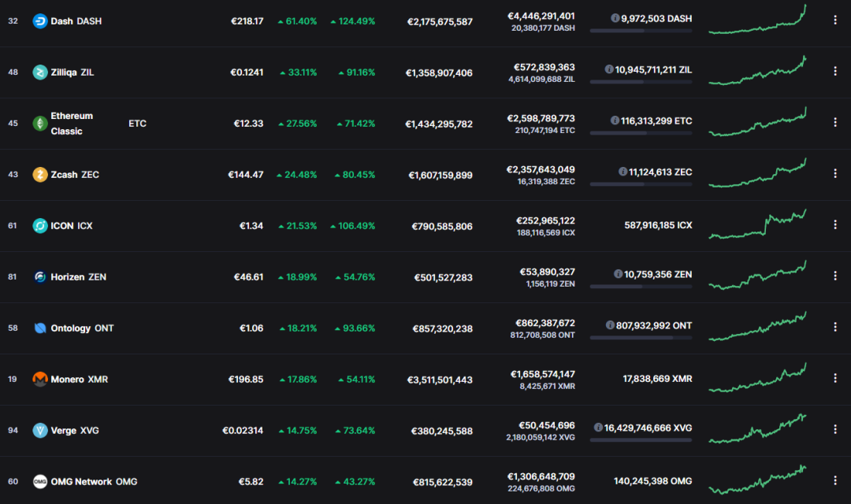Click the Verge coin logo icon
This screenshot has height=504, width=851.
40,430
